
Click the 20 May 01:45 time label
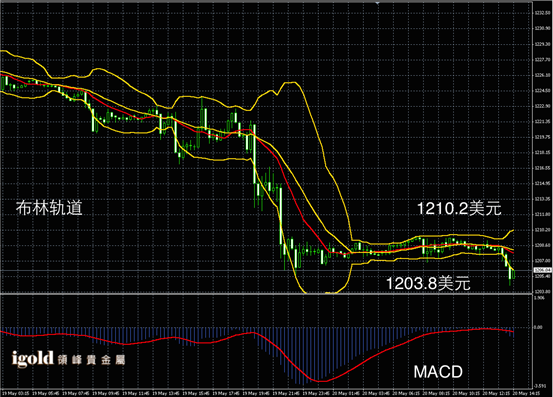pos(346,393)
